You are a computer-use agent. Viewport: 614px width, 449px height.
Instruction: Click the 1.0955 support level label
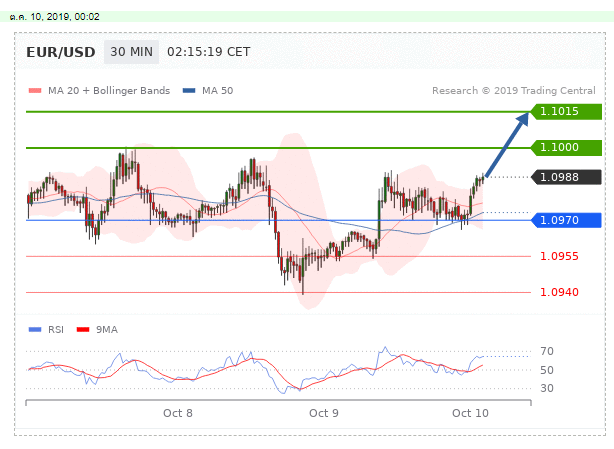pyautogui.click(x=559, y=256)
